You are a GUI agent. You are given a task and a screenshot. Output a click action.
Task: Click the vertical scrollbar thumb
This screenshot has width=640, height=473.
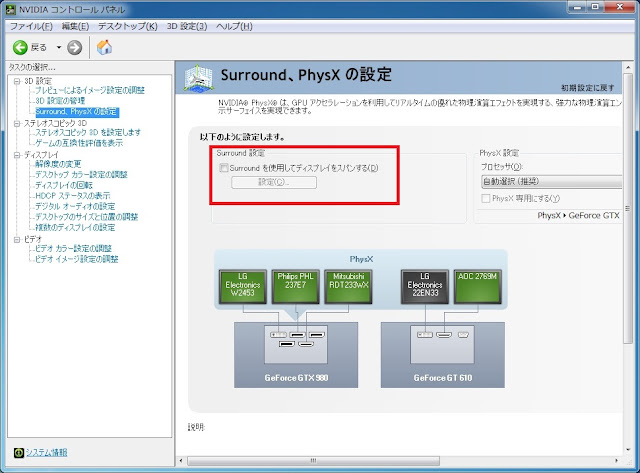pos(628,209)
